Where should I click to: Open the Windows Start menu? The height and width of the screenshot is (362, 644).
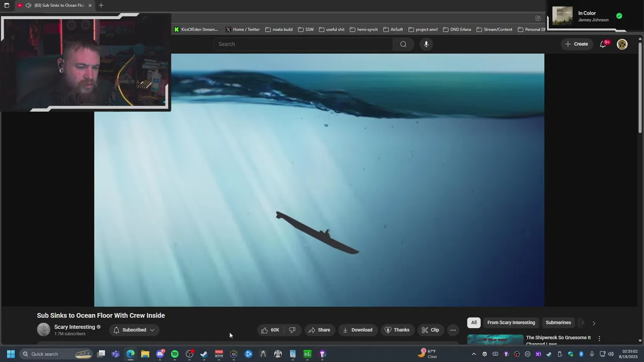tap(11, 354)
